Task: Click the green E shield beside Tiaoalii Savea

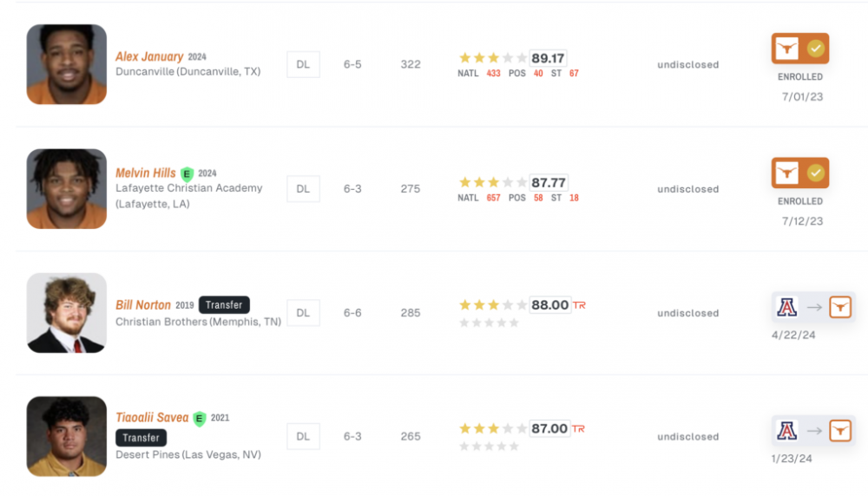Action: coord(200,418)
